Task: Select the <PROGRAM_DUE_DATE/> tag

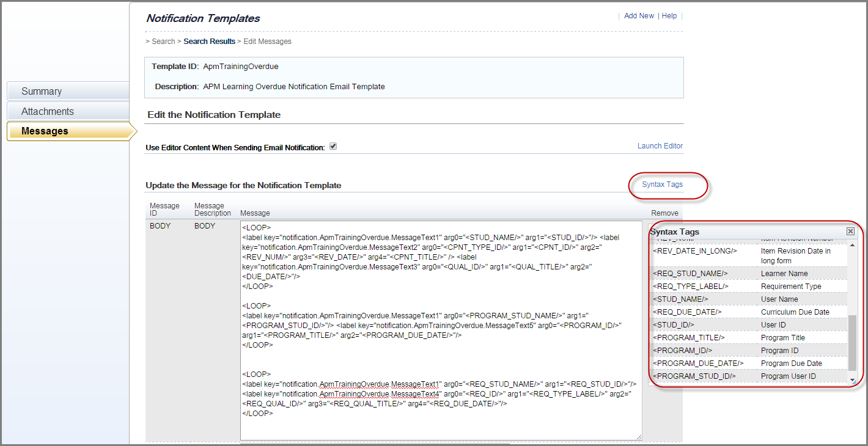Action: 698,364
